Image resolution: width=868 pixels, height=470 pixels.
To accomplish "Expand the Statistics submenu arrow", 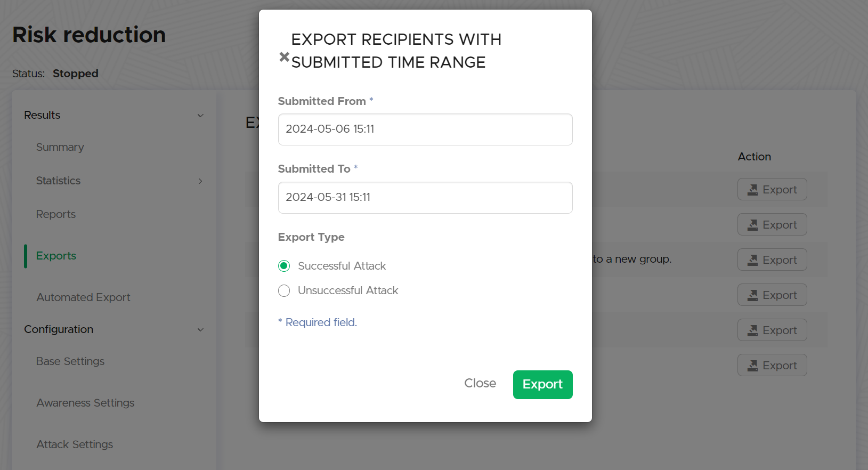I will (x=200, y=181).
